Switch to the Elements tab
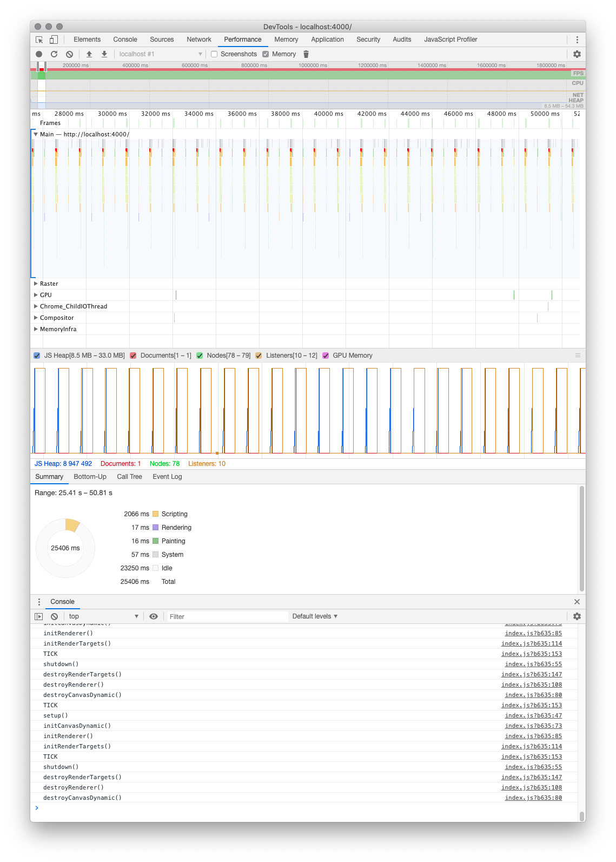This screenshot has width=616, height=862. pos(87,40)
